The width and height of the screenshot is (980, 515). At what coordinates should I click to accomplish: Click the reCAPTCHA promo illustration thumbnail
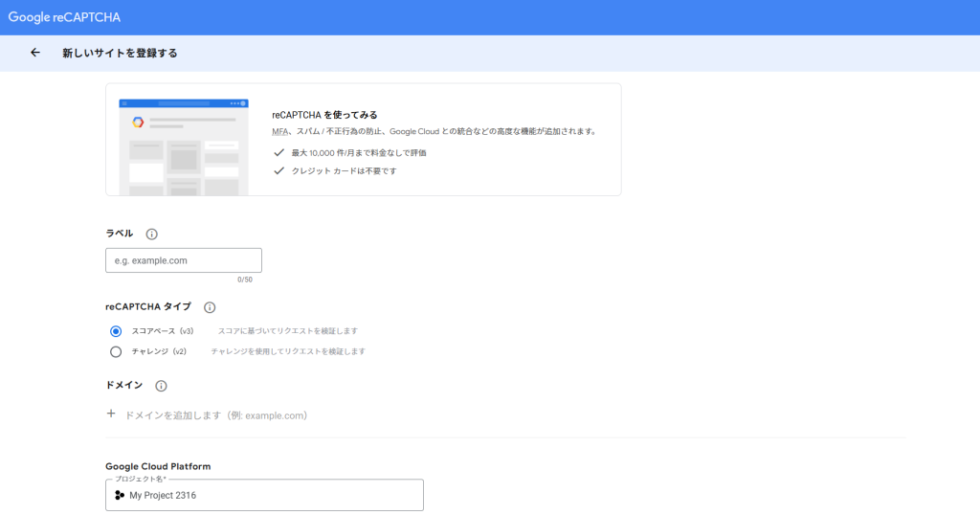184,146
